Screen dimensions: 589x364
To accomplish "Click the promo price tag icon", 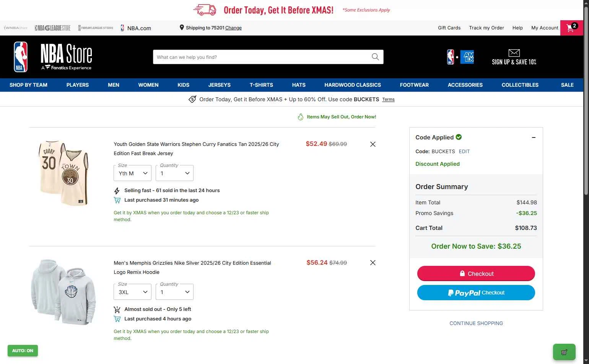I will [192, 99].
